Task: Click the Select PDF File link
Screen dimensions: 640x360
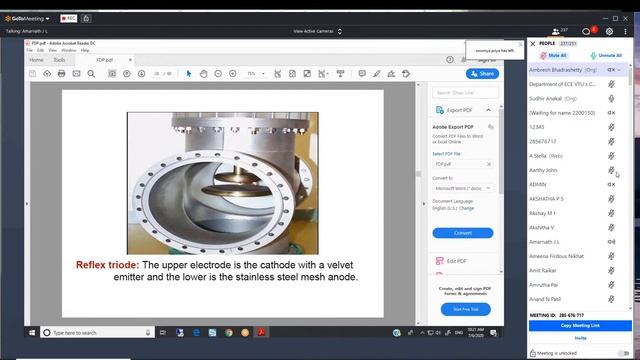Action: coord(446,154)
